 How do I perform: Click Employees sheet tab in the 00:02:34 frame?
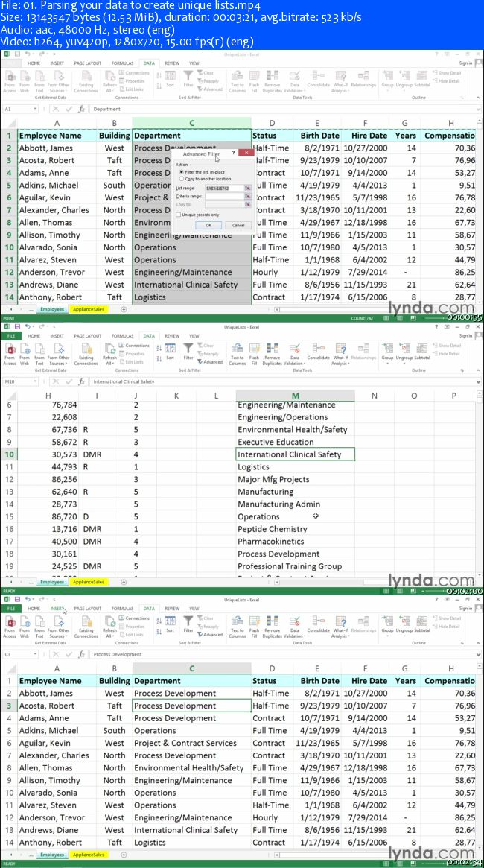[x=51, y=855]
